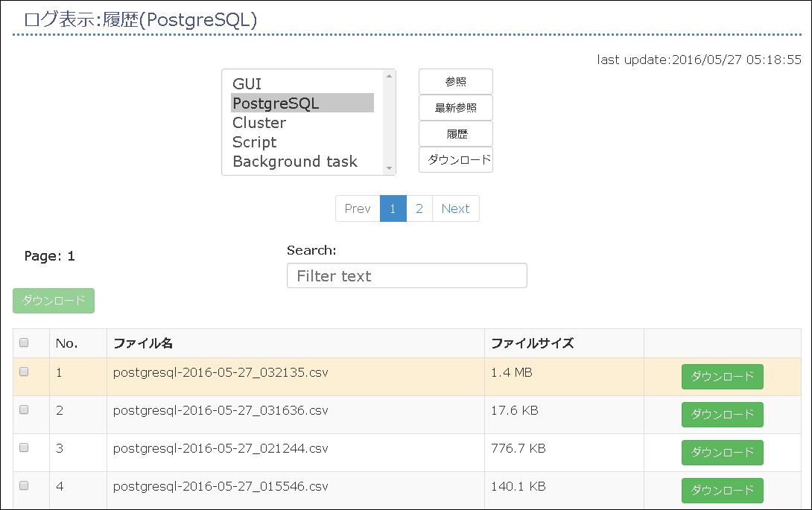The height and width of the screenshot is (510, 812).
Task: Choose Cluster in the log type list
Action: 302,123
